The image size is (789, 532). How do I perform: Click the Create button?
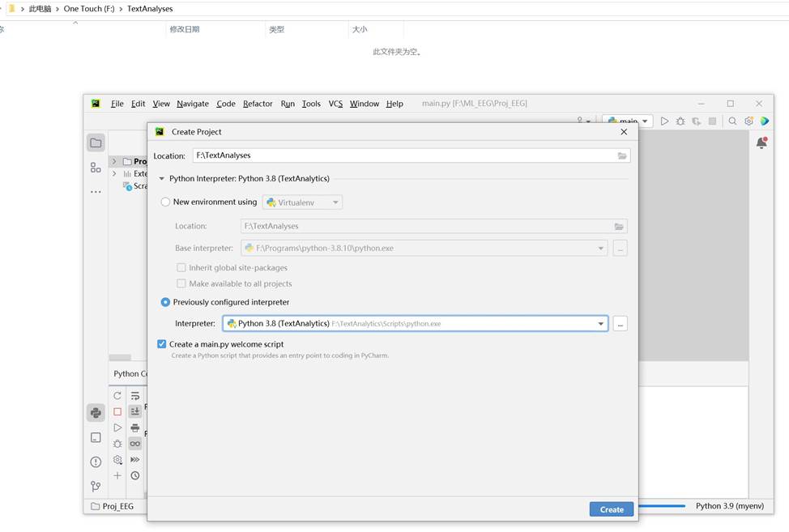click(611, 509)
